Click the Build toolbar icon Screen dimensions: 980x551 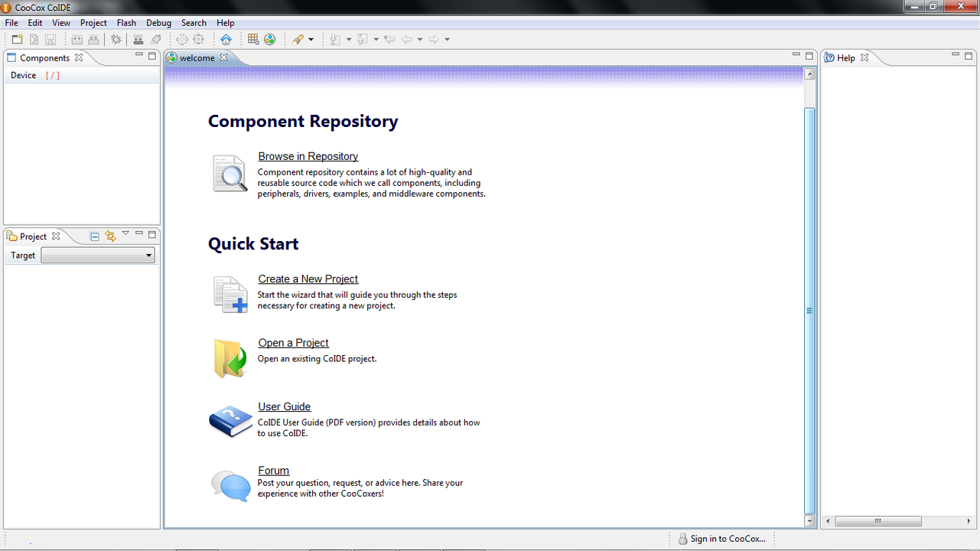[x=77, y=39]
